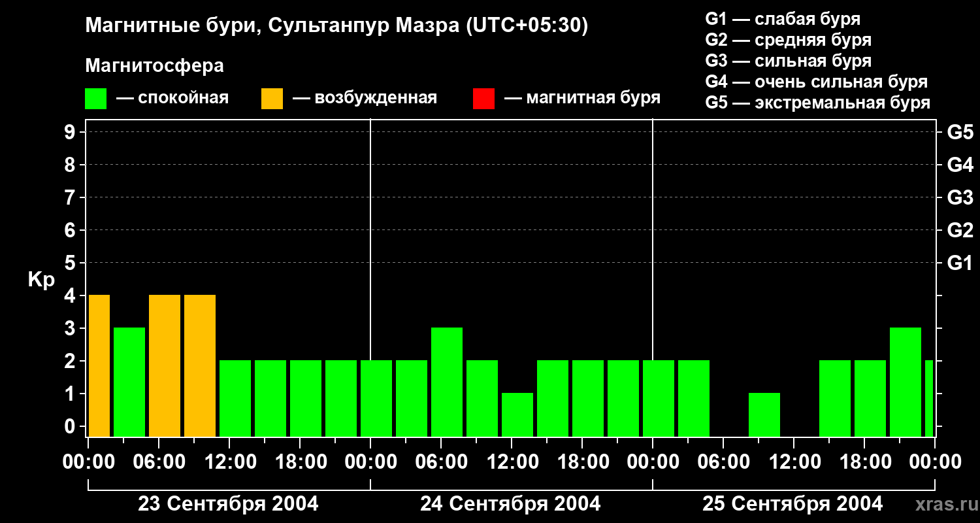The image size is (980, 523).
Task: Click the '— магнитная буря' legend label
Action: pos(583,98)
